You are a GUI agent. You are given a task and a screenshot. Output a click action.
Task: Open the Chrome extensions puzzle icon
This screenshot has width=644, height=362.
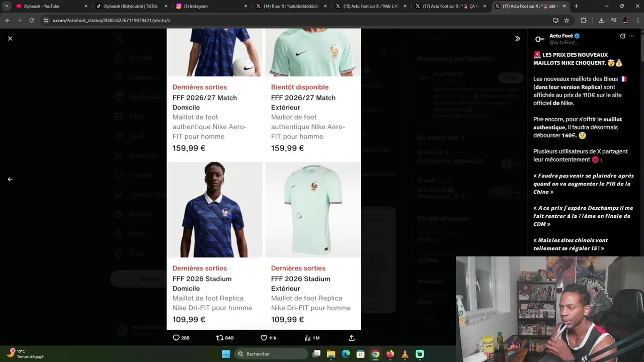[x=584, y=20]
